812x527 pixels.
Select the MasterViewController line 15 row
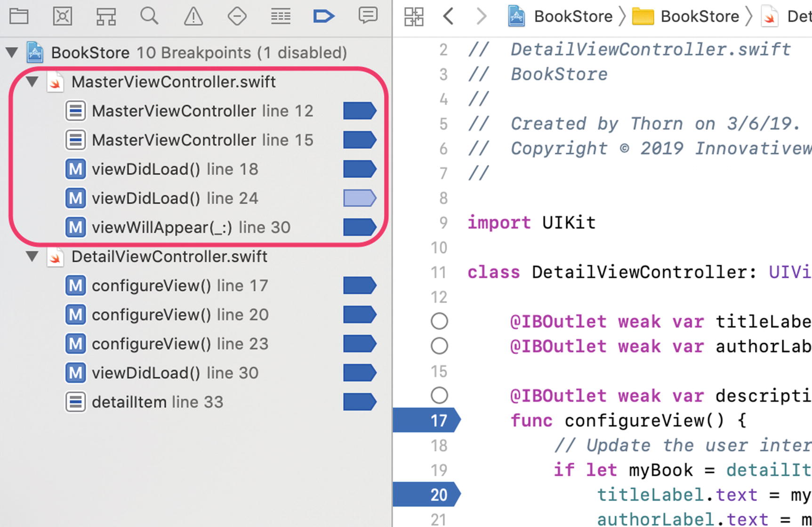click(196, 140)
